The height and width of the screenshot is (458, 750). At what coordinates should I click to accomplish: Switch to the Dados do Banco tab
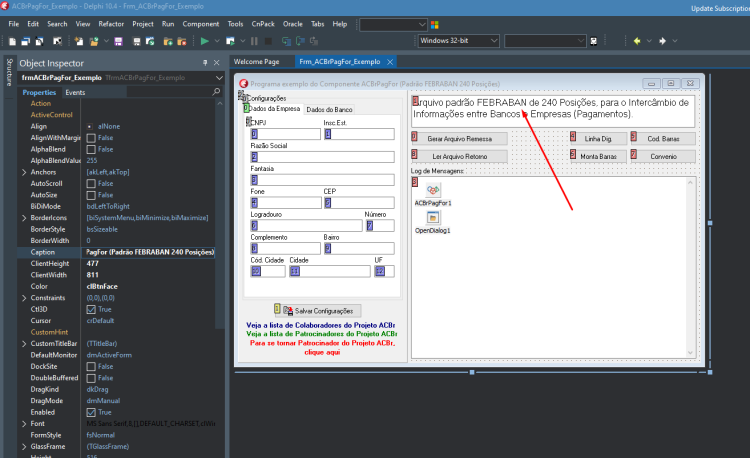[x=329, y=109]
